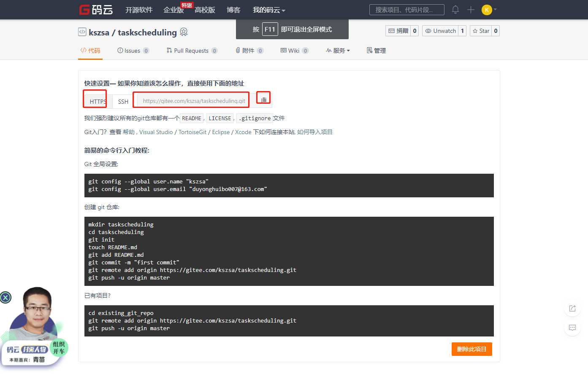Open 企业版 in the top navigation
The width and height of the screenshot is (588, 374).
[x=173, y=10]
